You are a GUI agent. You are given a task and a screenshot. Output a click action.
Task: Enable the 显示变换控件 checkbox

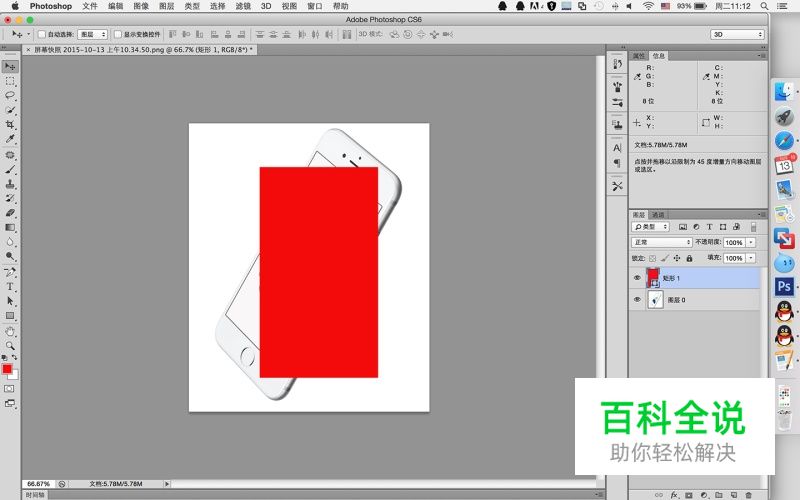(x=118, y=34)
